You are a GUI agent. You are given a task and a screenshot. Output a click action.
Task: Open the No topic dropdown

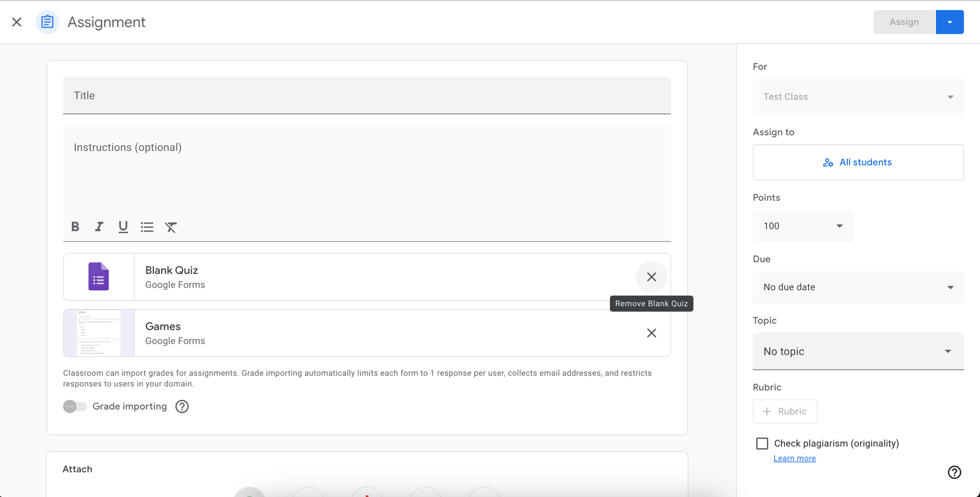(x=857, y=351)
